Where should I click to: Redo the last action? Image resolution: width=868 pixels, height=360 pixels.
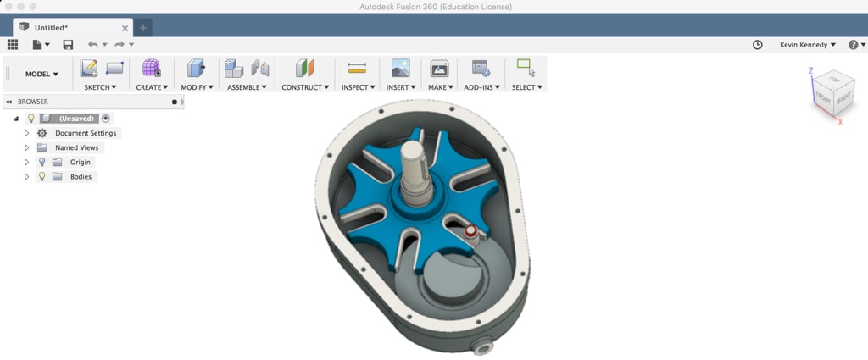tap(119, 45)
